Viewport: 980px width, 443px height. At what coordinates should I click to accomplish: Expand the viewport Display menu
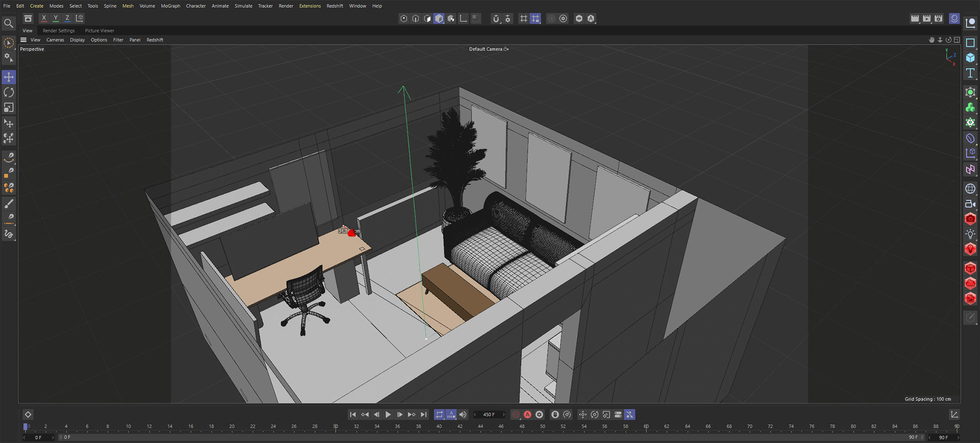[x=77, y=40]
